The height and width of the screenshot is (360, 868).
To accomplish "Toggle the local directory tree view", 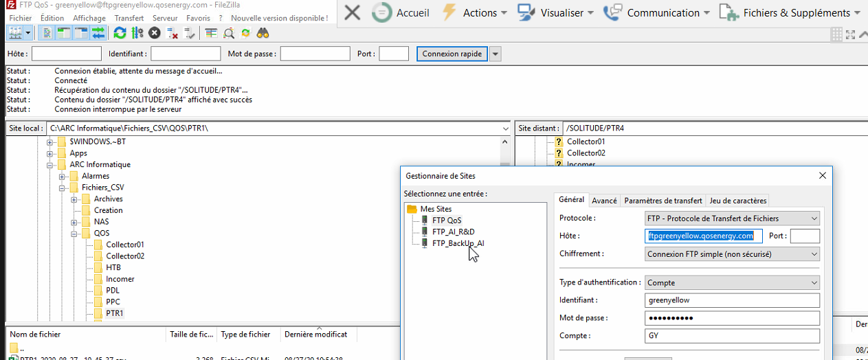I will [x=64, y=33].
